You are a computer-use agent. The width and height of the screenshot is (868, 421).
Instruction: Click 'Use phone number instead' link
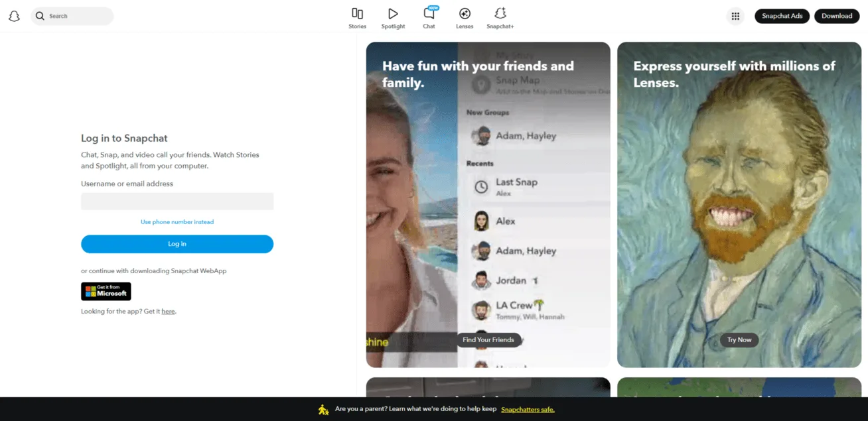[x=177, y=222]
